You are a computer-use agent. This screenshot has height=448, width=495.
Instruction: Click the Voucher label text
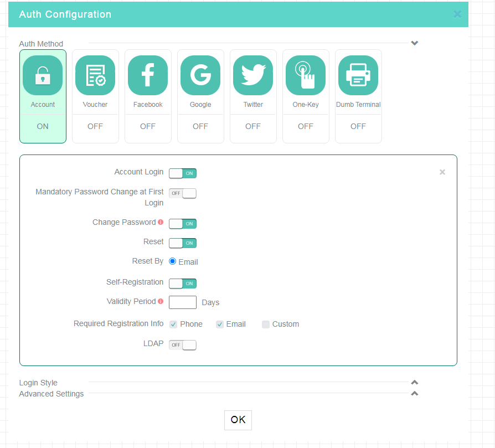coord(95,105)
